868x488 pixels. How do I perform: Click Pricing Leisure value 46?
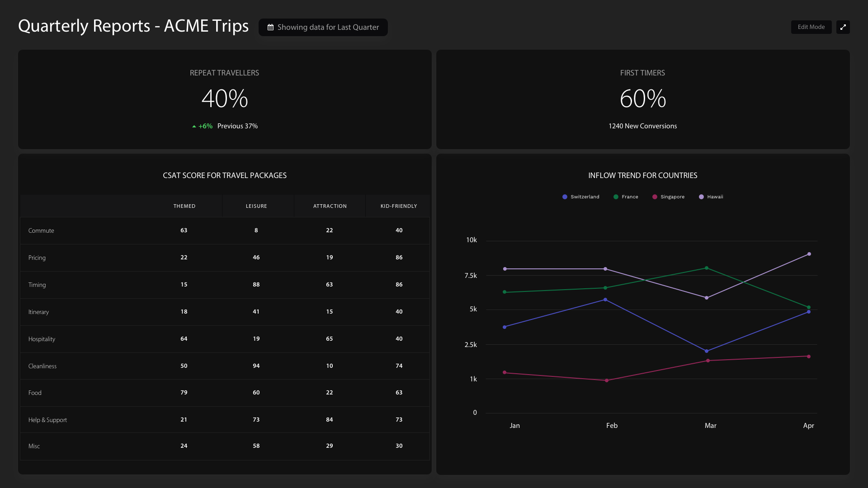click(256, 258)
